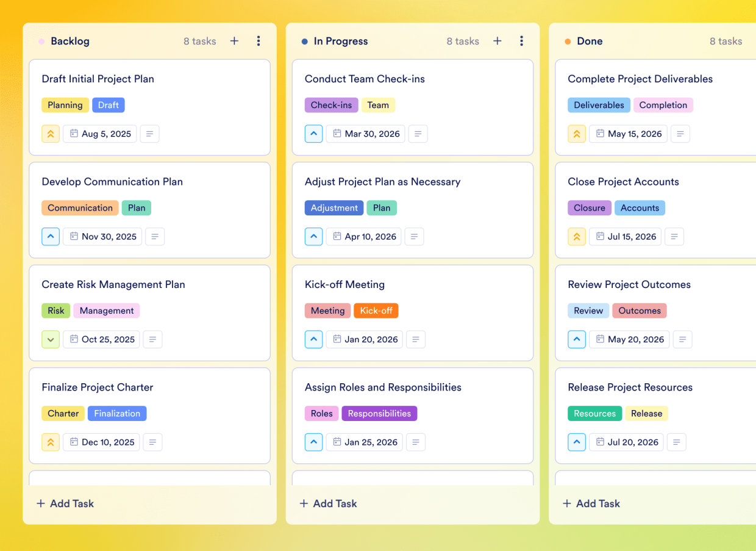Open the priority selector on Review Project Outcomes
The height and width of the screenshot is (551, 756).
(577, 339)
